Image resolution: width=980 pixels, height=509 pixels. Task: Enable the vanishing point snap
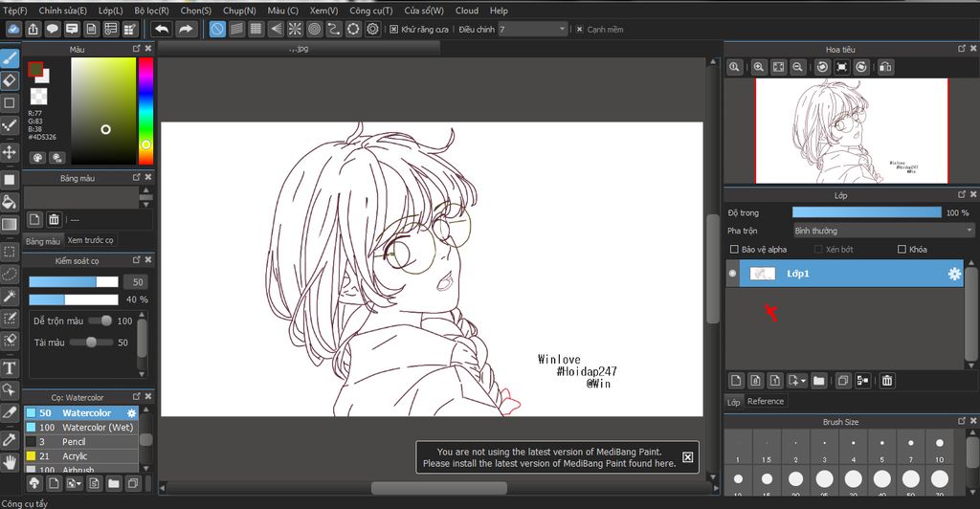point(276,29)
